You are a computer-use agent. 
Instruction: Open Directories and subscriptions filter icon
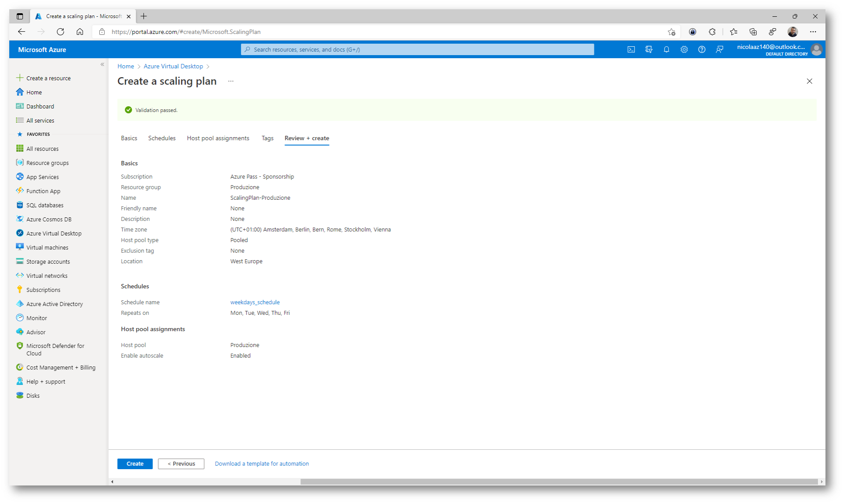[x=649, y=49]
